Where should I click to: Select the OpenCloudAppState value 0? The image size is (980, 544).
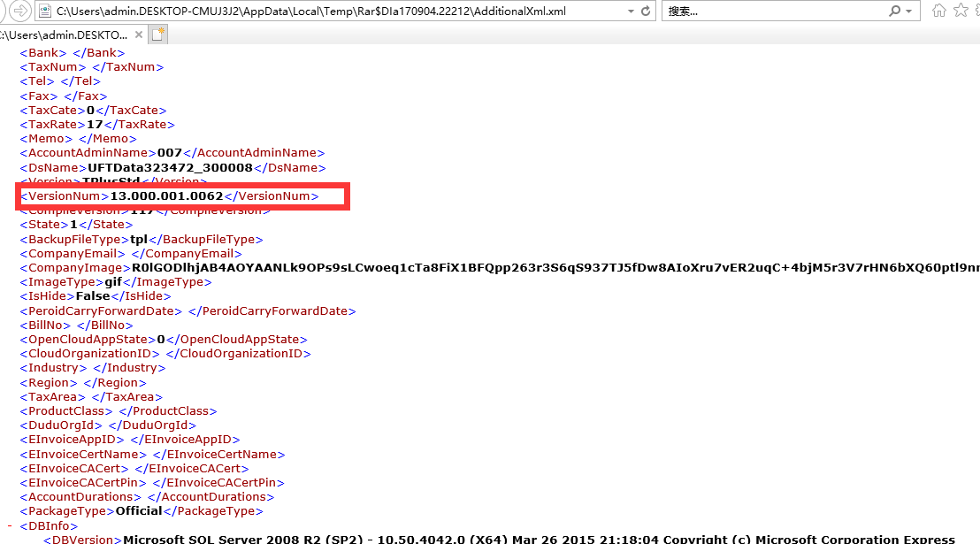click(161, 340)
